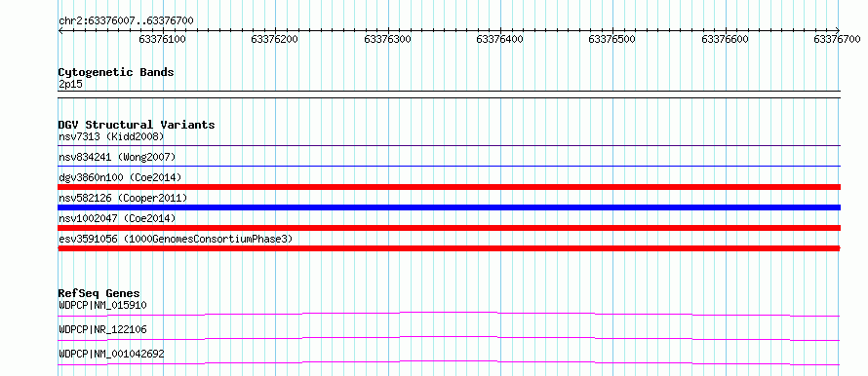The width and height of the screenshot is (868, 376).
Task: Select the WDPCP|NM_015910 gene label
Action: pyautogui.click(x=102, y=305)
